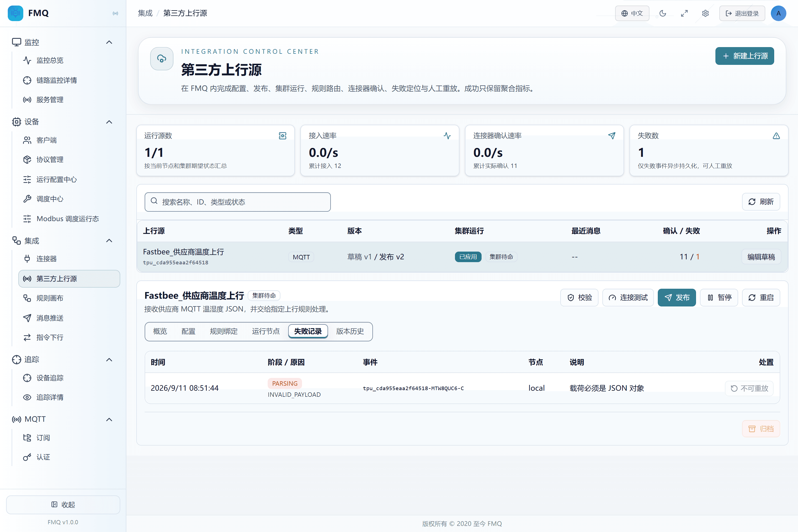The width and height of the screenshot is (798, 532).
Task: Switch to the 版本历史 tab
Action: tap(350, 331)
